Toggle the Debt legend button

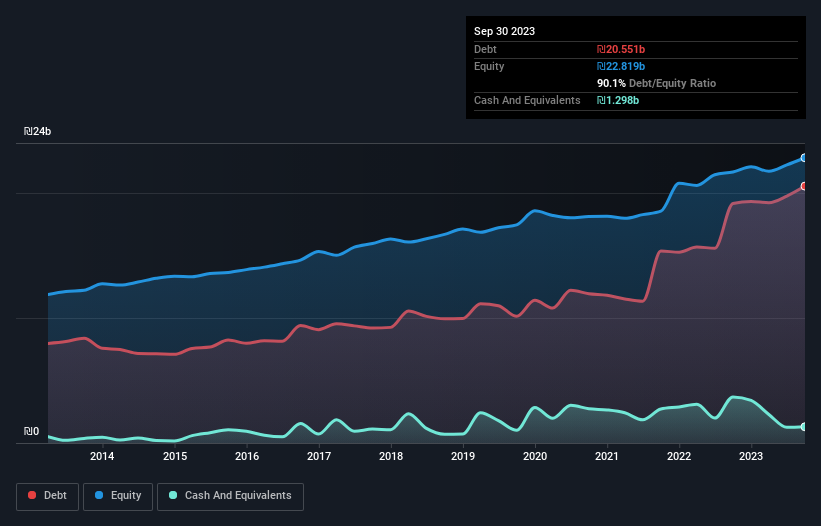(47, 496)
